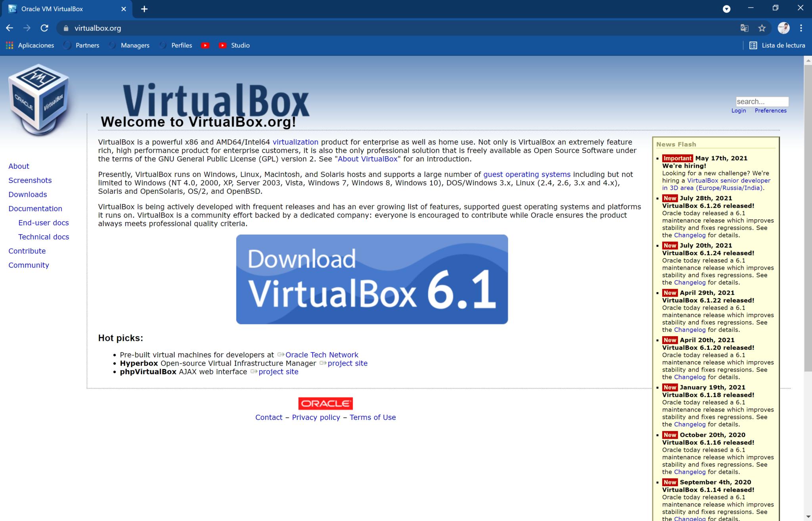Open guest operating systems link
The width and height of the screenshot is (812, 521).
pos(527,174)
